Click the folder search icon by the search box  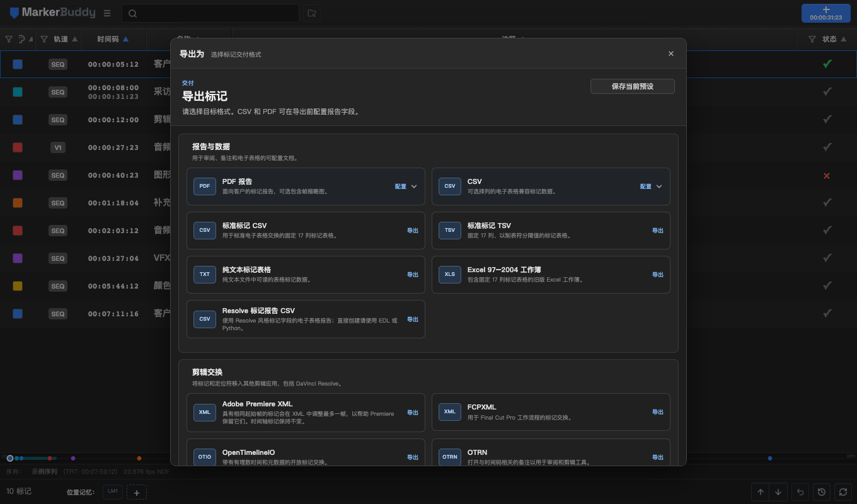[x=311, y=13]
